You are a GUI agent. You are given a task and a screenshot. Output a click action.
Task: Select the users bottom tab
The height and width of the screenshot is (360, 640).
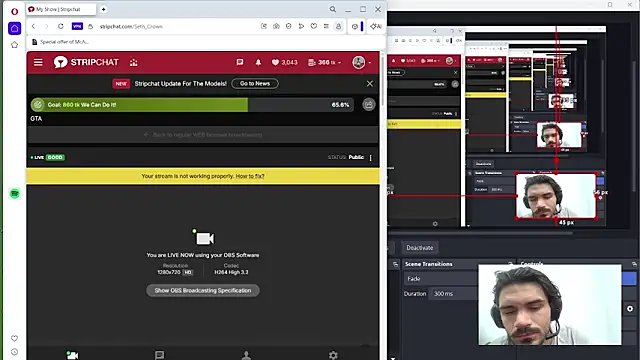pos(246,355)
